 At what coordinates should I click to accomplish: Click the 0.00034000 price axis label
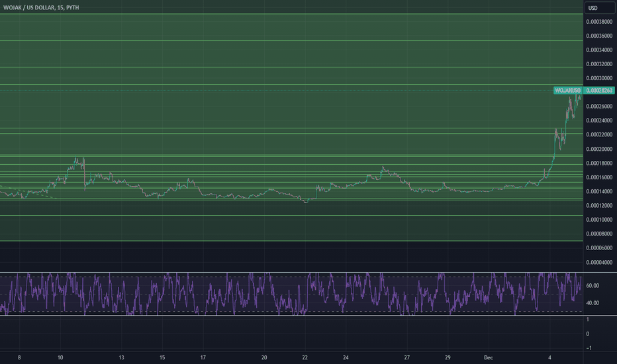pyautogui.click(x=599, y=50)
